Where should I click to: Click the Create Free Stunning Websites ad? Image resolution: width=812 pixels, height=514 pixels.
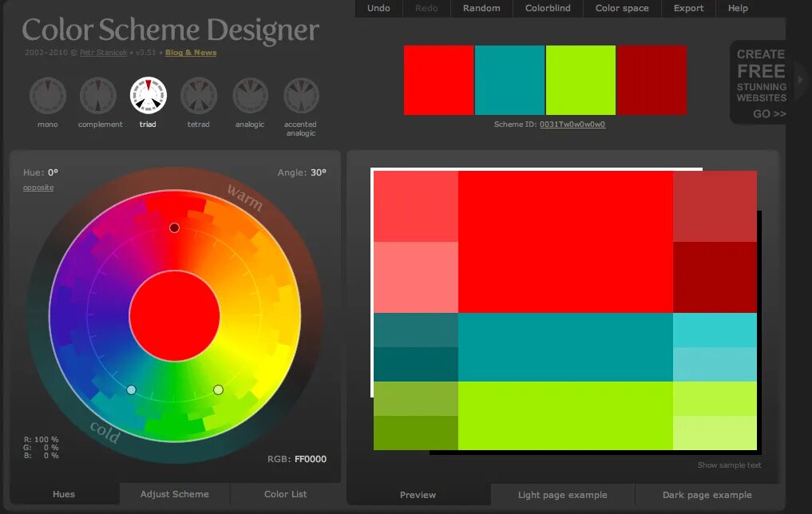click(x=760, y=83)
